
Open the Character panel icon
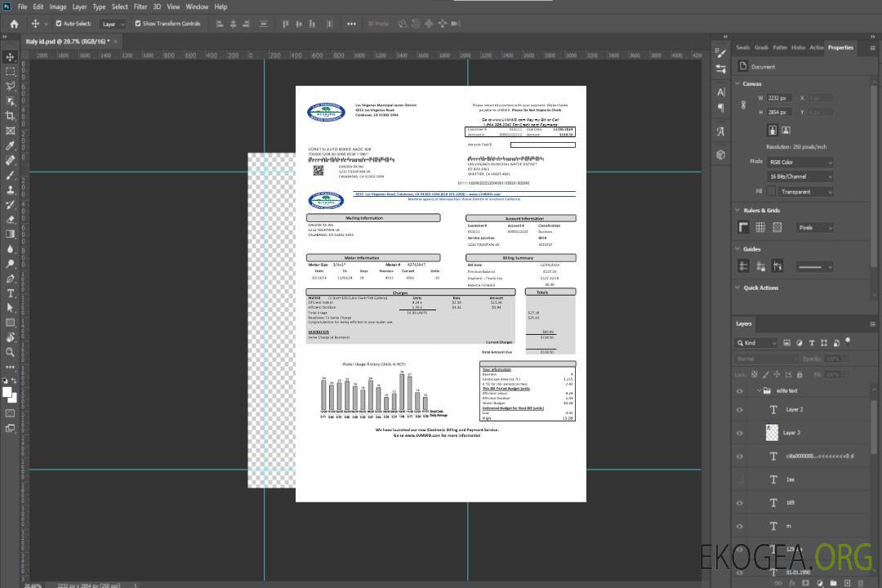click(720, 91)
